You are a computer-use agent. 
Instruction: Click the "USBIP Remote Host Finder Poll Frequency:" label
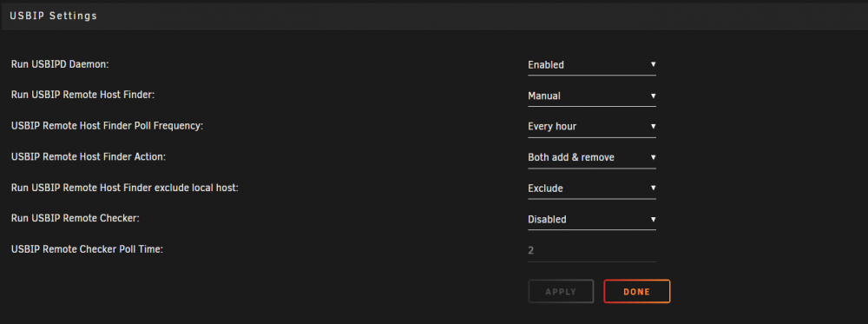tap(108, 126)
